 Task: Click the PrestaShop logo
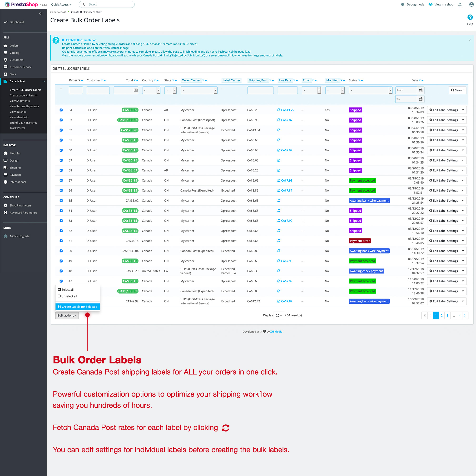click(21, 5)
